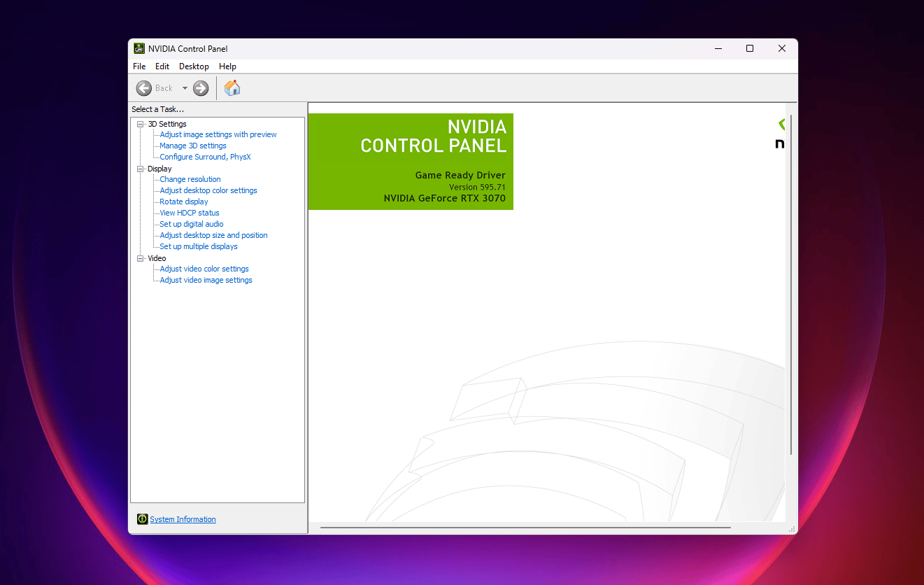Click the "Version 595.71" text
The height and width of the screenshot is (585, 924).
[x=477, y=188]
